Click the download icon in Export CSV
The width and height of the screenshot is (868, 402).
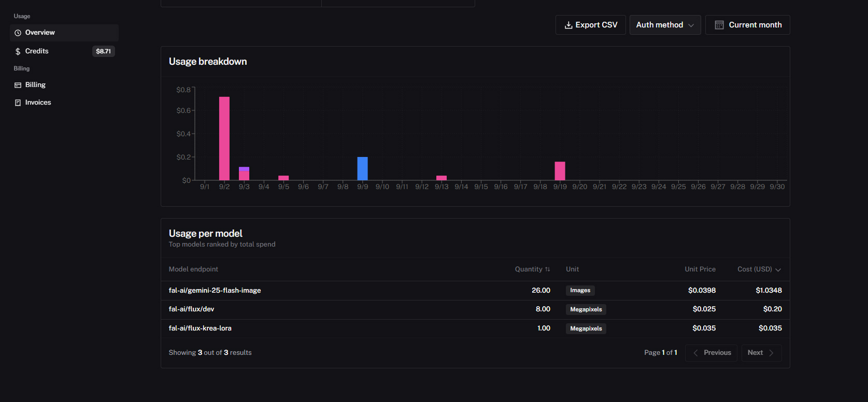coord(568,25)
